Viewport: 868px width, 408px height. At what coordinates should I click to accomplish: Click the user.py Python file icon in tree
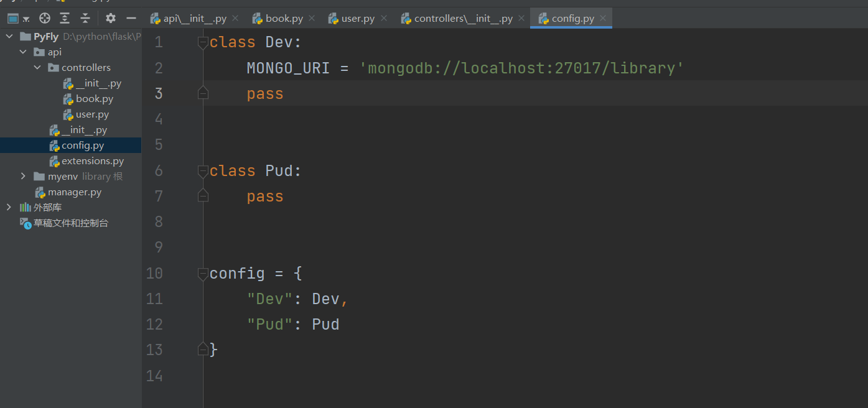68,114
